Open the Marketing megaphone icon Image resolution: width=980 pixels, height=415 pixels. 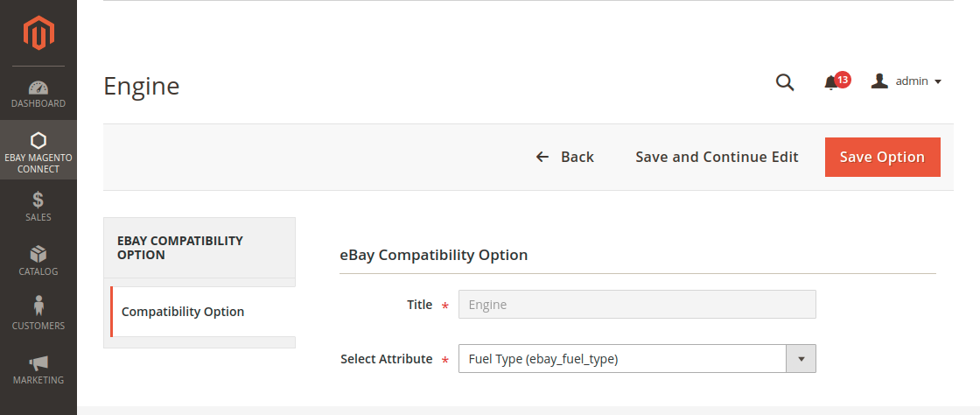pyautogui.click(x=38, y=362)
